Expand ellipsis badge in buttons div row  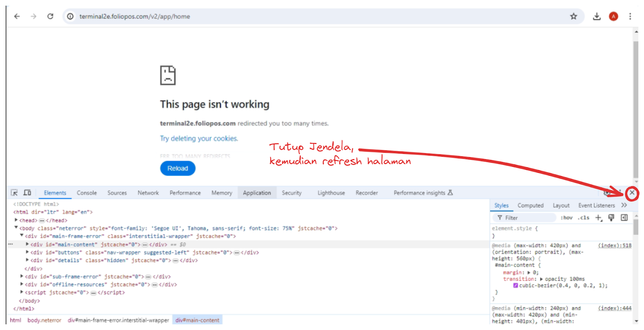[237, 253]
